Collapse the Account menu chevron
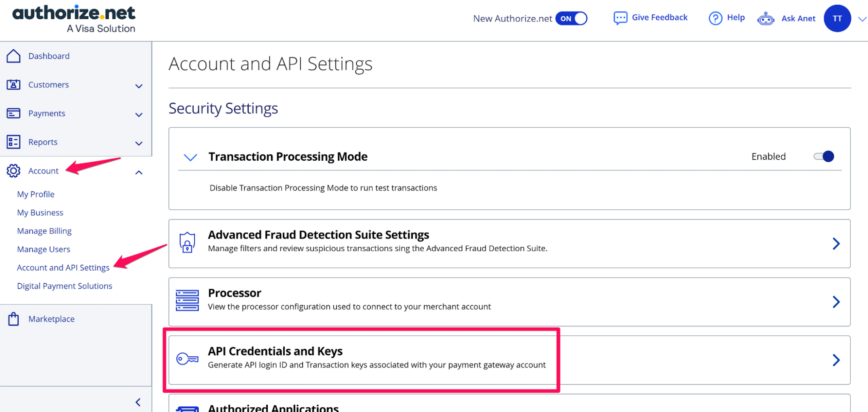The width and height of the screenshot is (868, 412). (139, 173)
